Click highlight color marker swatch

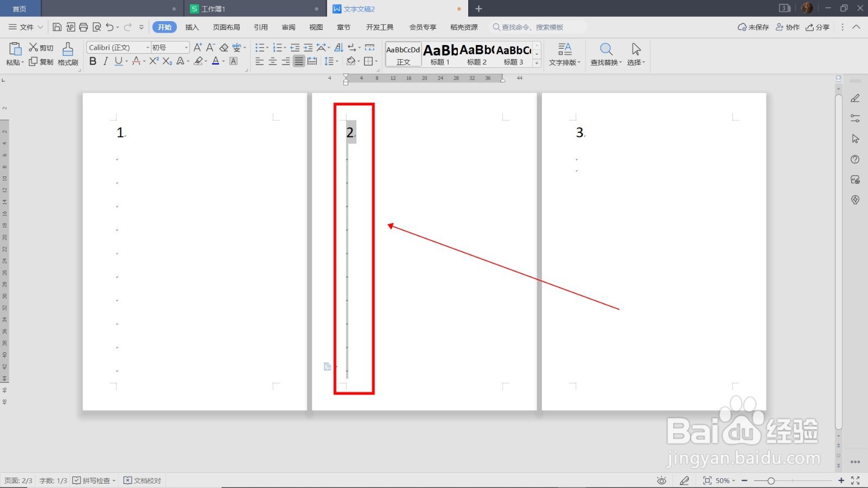point(199,61)
